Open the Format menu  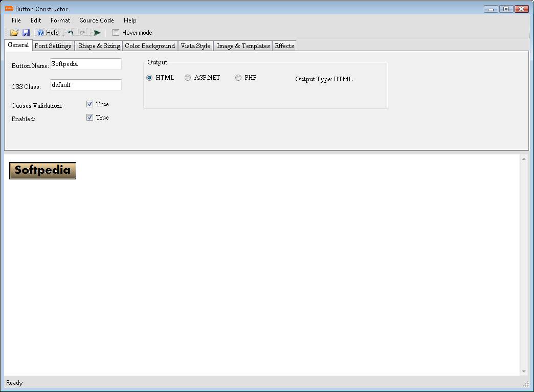click(x=60, y=20)
